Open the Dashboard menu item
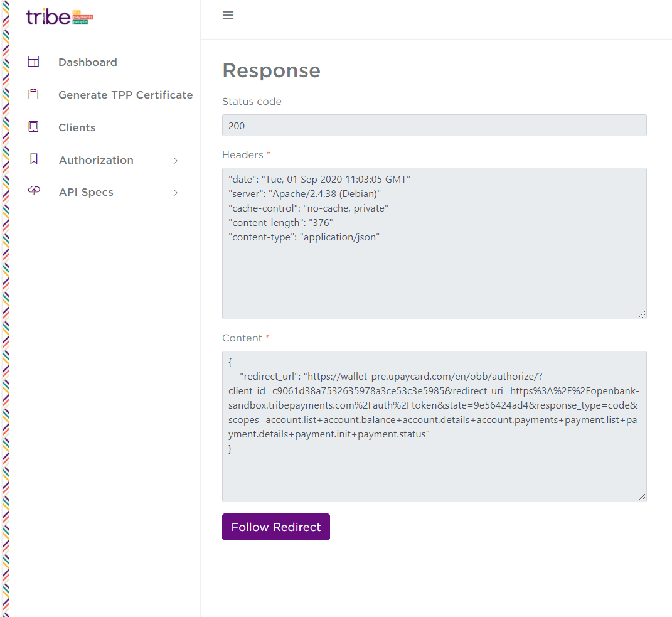672x617 pixels. [88, 62]
